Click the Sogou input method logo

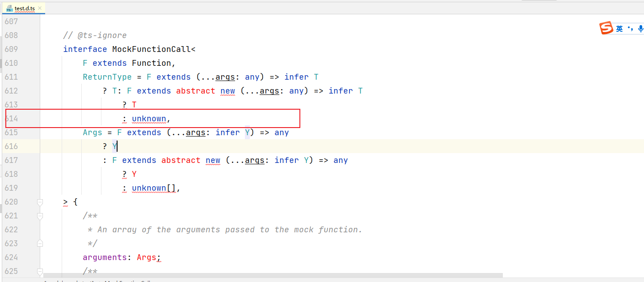point(606,28)
